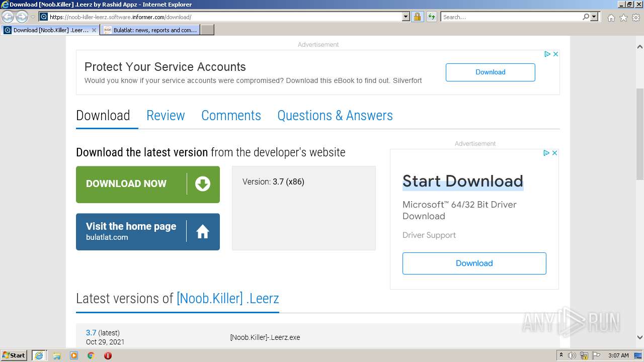This screenshot has width=644, height=362.
Task: Click the security lock icon
Action: 417,17
